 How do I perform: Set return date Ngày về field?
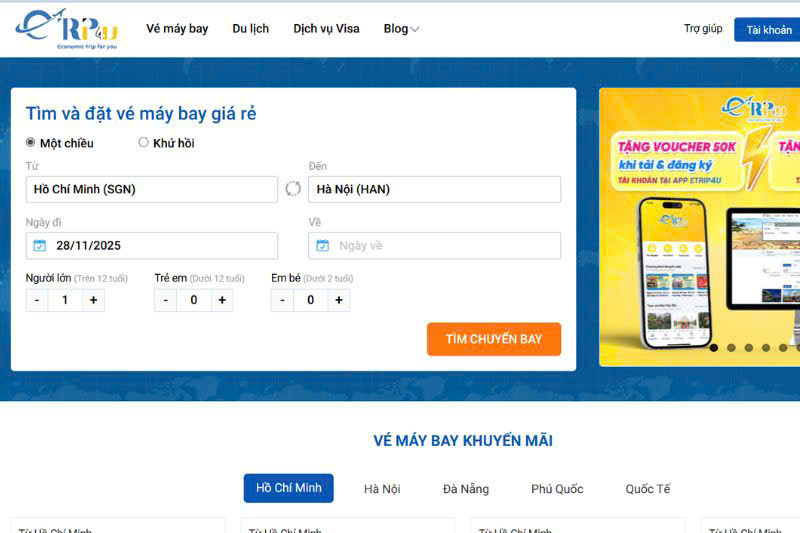434,245
